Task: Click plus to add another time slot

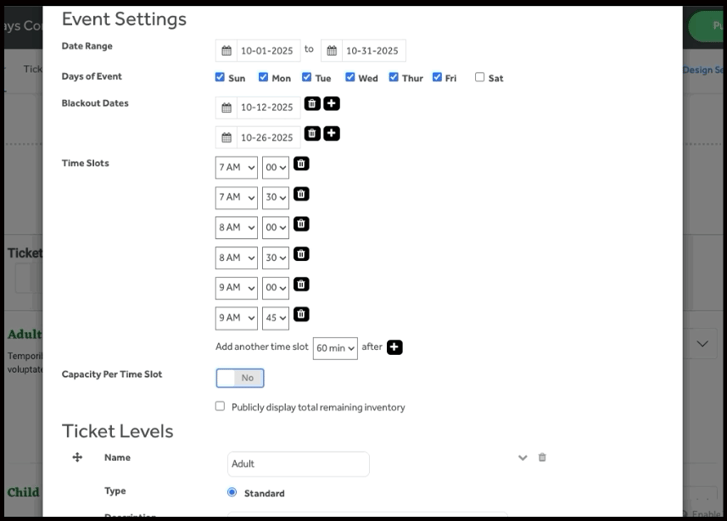Action: pos(394,347)
